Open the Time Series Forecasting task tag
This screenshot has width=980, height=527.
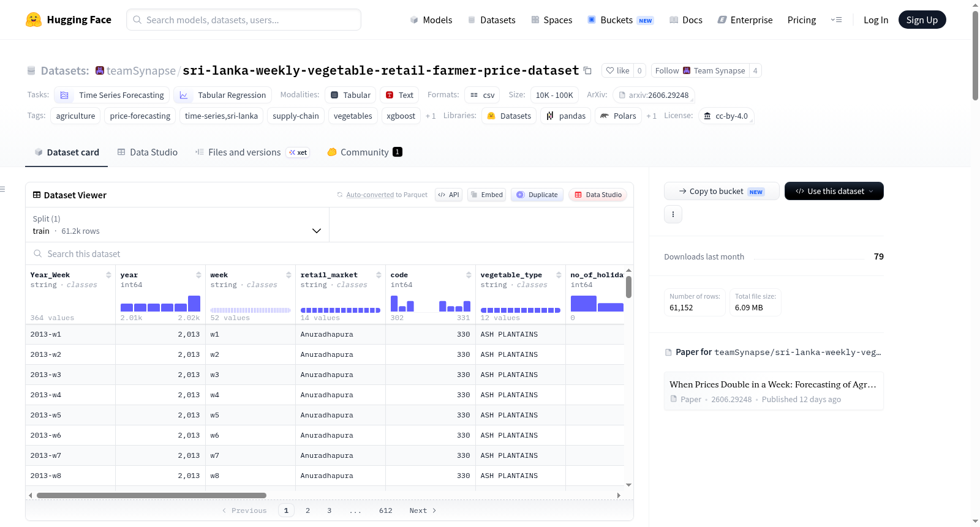112,95
